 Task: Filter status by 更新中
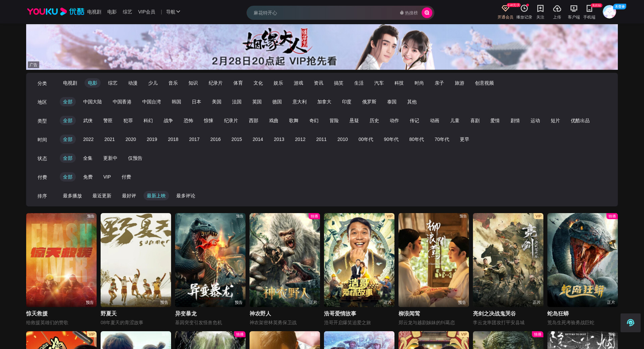(x=110, y=158)
